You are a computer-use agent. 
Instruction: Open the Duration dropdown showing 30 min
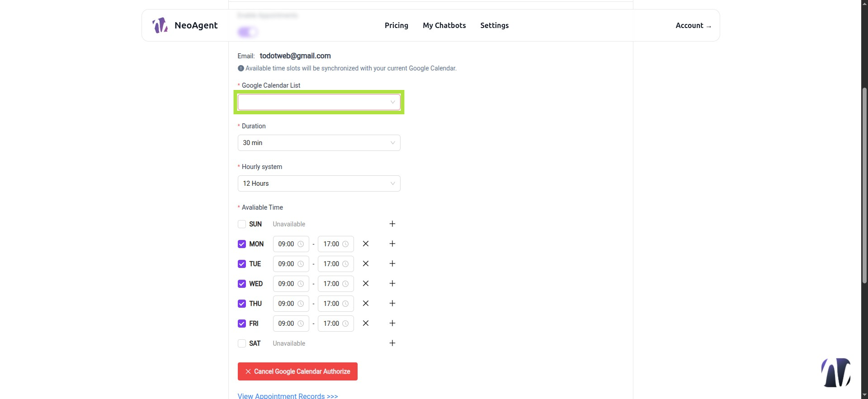[319, 143]
